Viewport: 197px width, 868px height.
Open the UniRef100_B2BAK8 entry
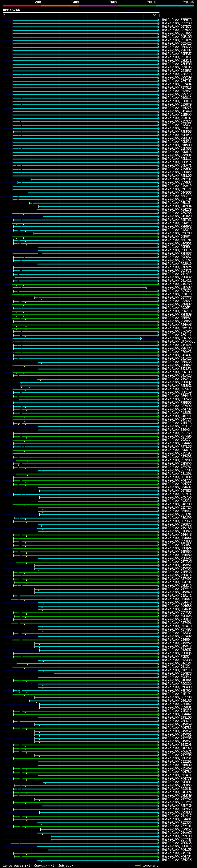[x=177, y=101]
